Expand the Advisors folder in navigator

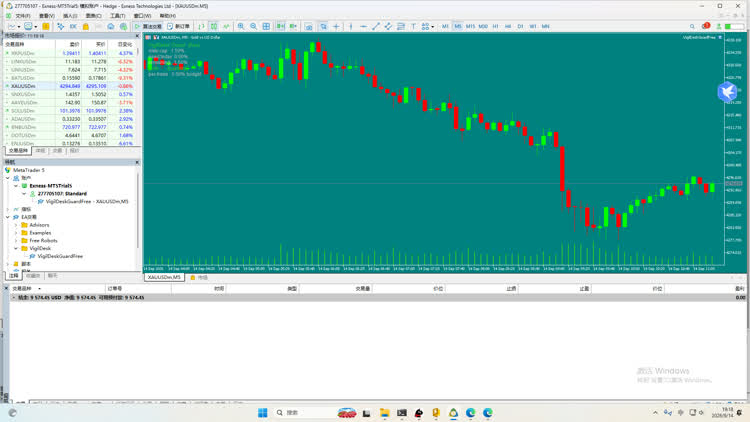click(16, 225)
